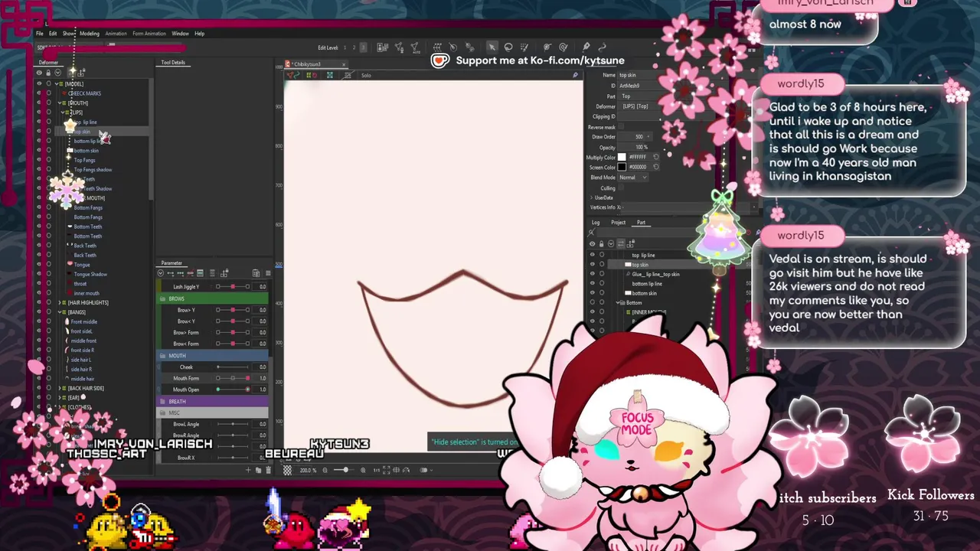This screenshot has height=551, width=980.
Task: Click the zoom-in magnifier below canvas
Action: coord(363,470)
